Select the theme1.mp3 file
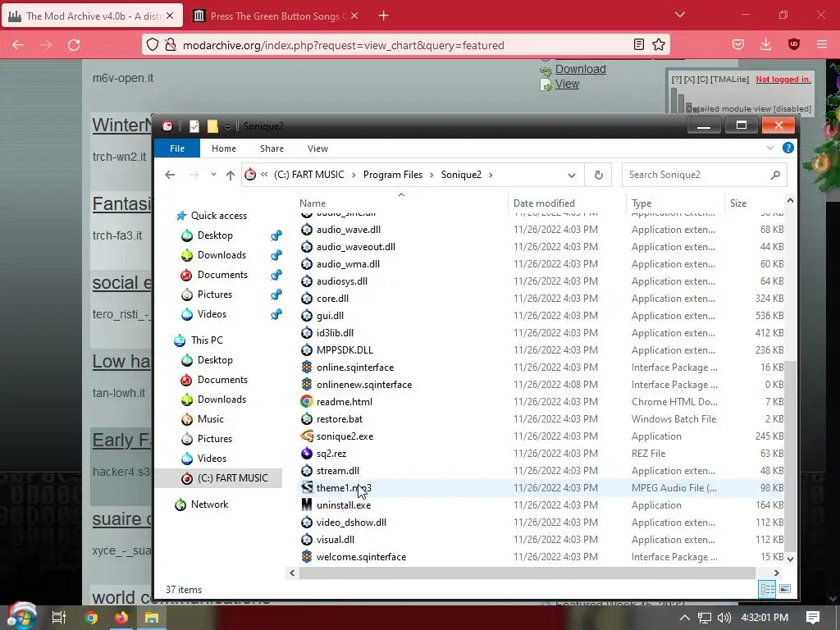The image size is (840, 630). [541, 487]
